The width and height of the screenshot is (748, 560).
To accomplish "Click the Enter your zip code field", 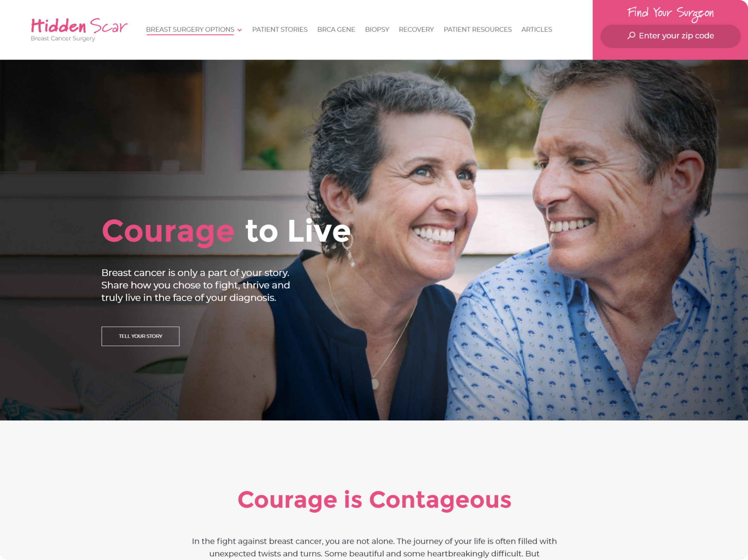I will pos(670,36).
